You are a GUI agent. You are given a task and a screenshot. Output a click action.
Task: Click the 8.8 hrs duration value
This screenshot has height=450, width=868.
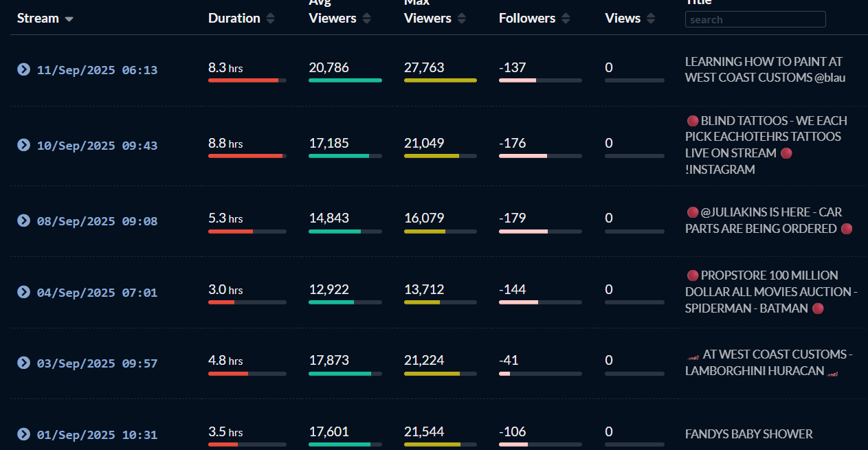point(225,143)
